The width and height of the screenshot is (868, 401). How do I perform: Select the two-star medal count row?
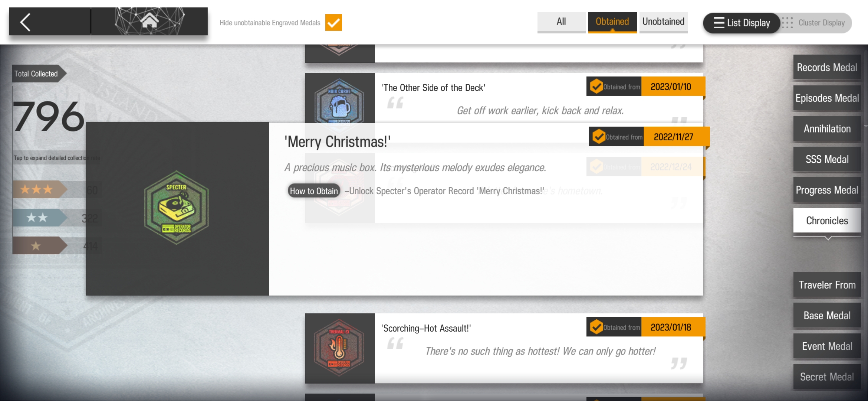point(57,218)
